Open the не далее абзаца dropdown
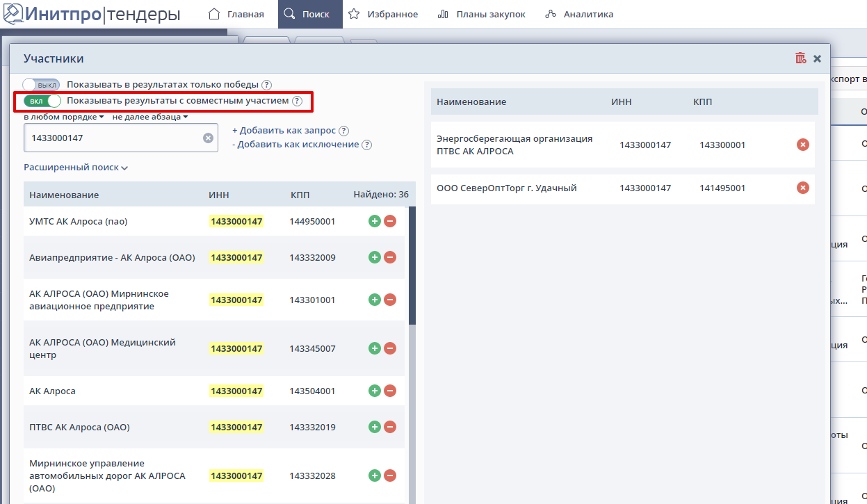The image size is (867, 504). point(150,117)
